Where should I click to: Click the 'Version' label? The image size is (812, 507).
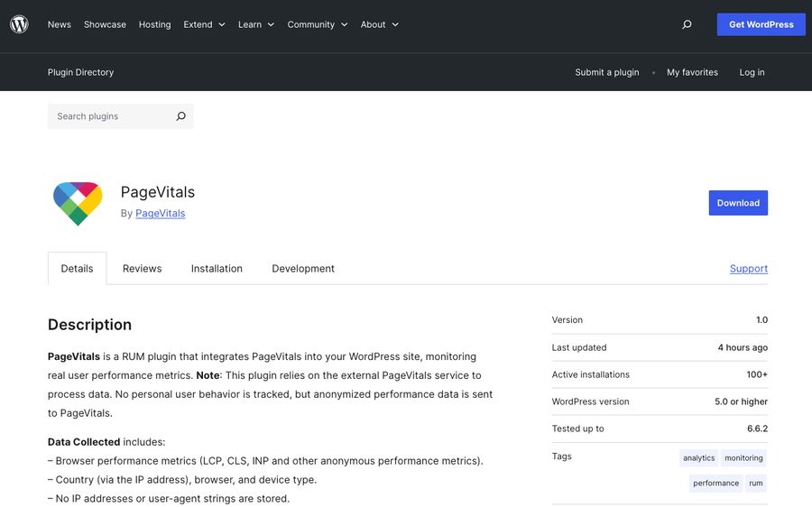[567, 319]
